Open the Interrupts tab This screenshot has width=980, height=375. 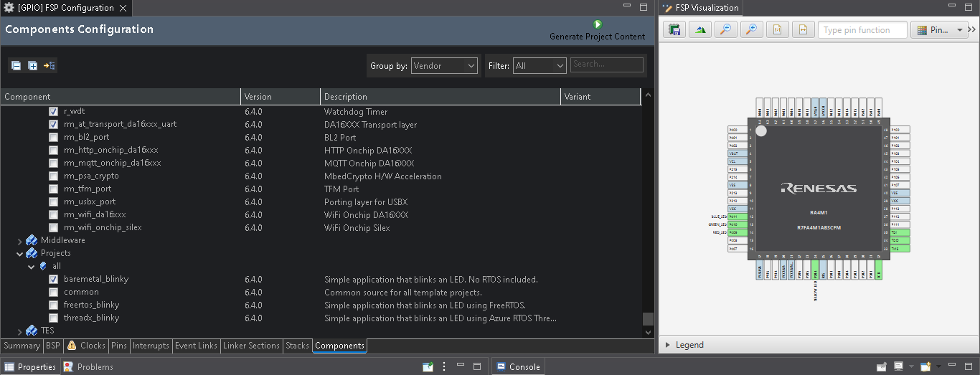(x=151, y=346)
